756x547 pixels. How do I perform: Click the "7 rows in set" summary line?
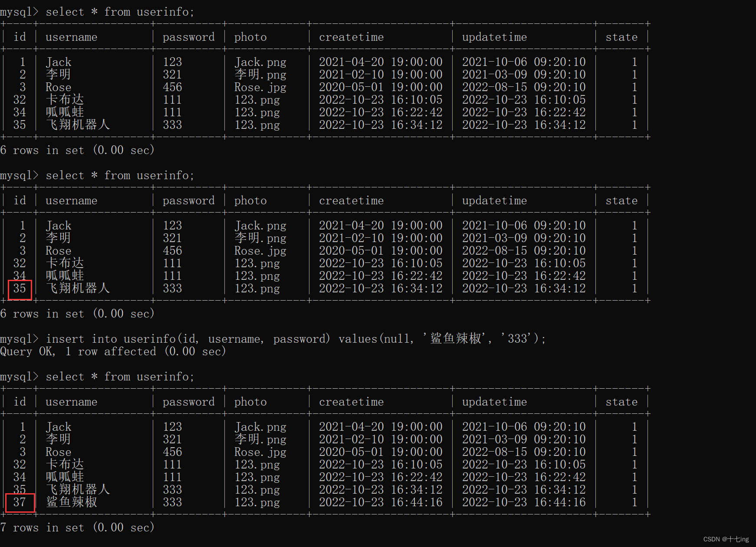coord(42,527)
